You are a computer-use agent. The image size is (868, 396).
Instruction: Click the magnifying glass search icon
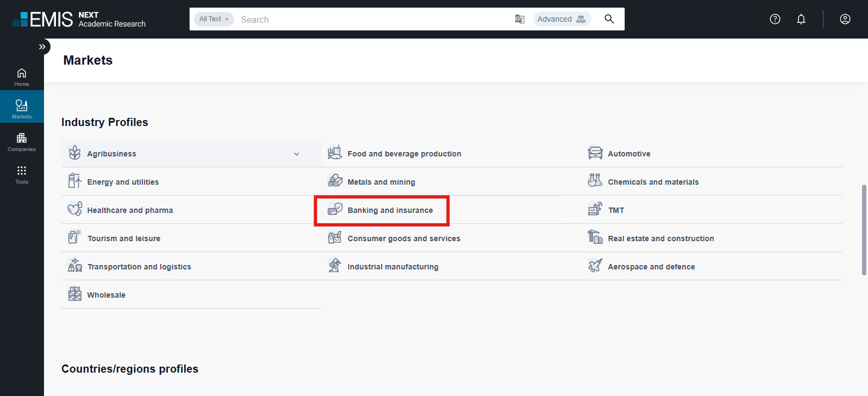click(x=609, y=19)
